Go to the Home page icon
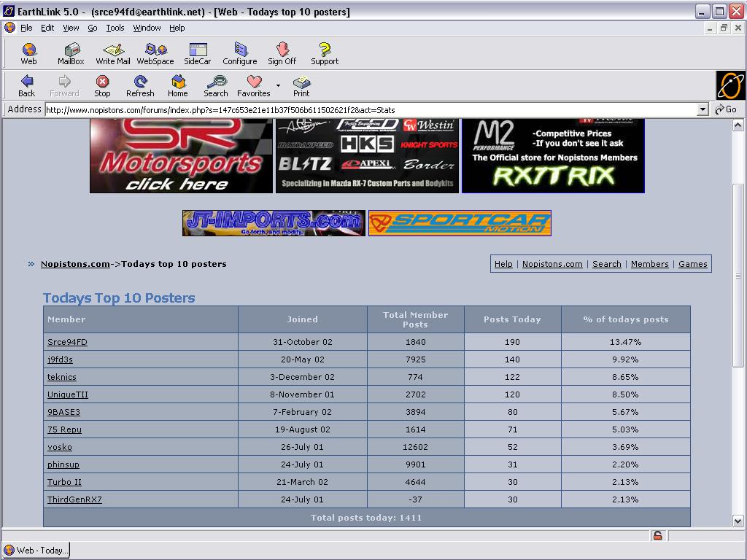 (178, 85)
